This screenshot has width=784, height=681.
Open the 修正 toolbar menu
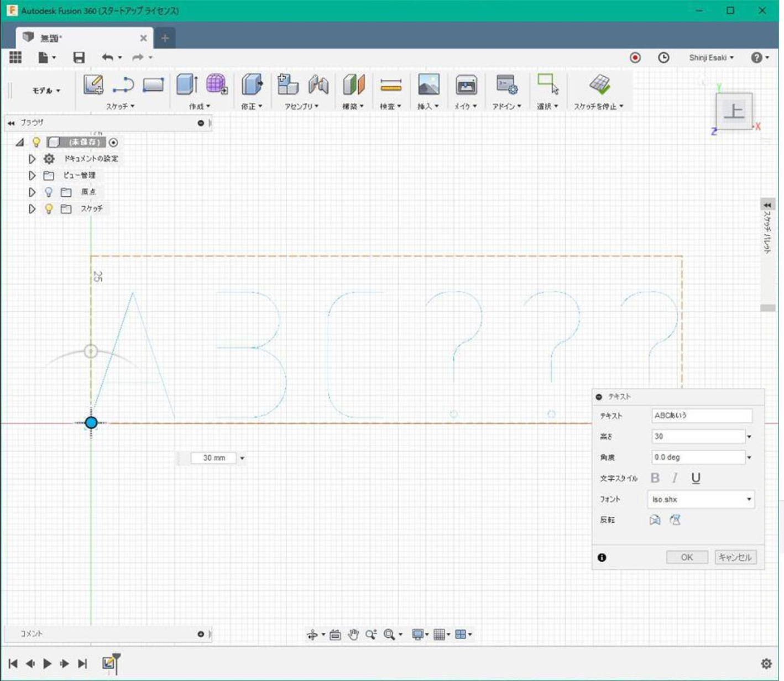252,106
